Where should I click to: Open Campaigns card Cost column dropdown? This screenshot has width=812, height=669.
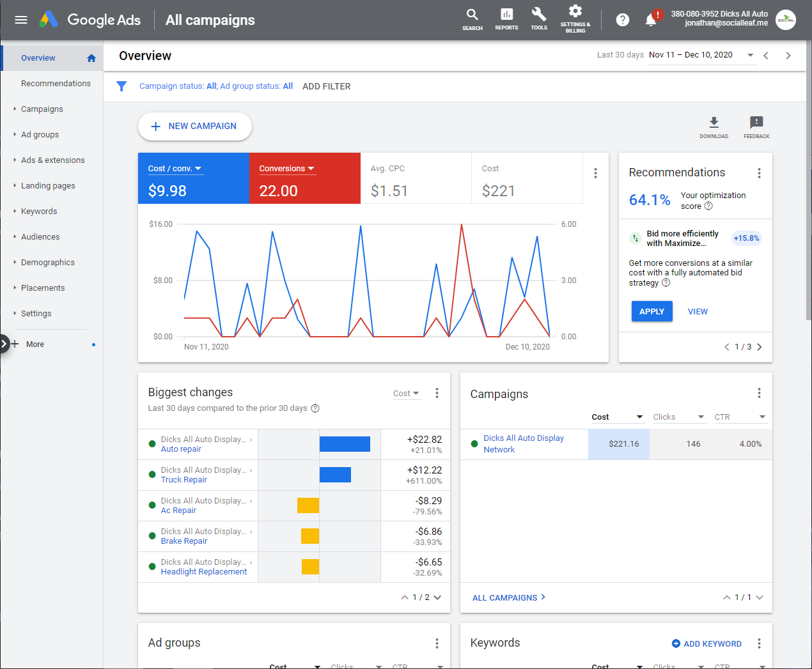pyautogui.click(x=617, y=417)
